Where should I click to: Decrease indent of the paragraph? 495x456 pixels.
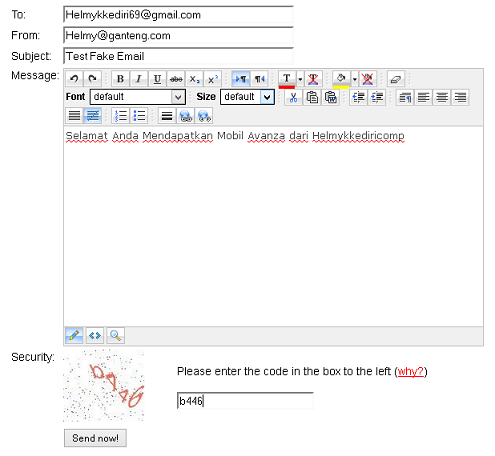pyautogui.click(x=358, y=97)
